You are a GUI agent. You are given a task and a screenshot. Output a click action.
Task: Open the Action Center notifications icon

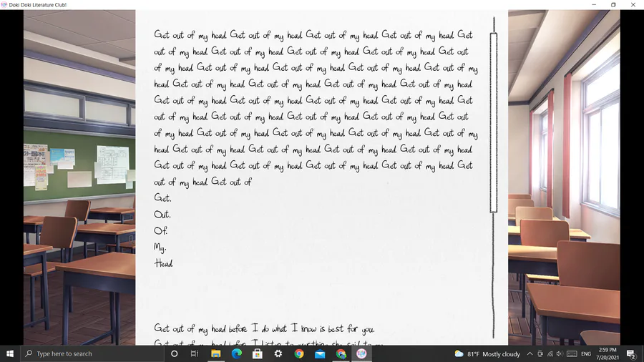click(631, 354)
